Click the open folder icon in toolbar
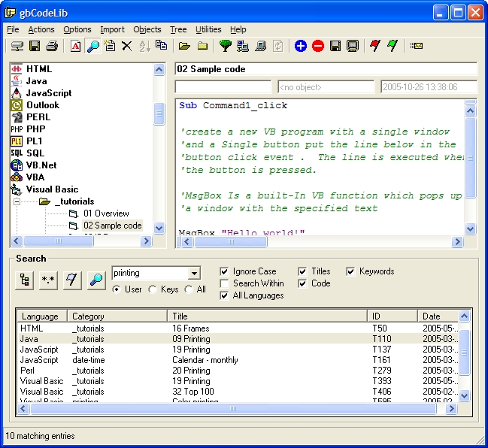This screenshot has width=488, height=448. coord(184,47)
